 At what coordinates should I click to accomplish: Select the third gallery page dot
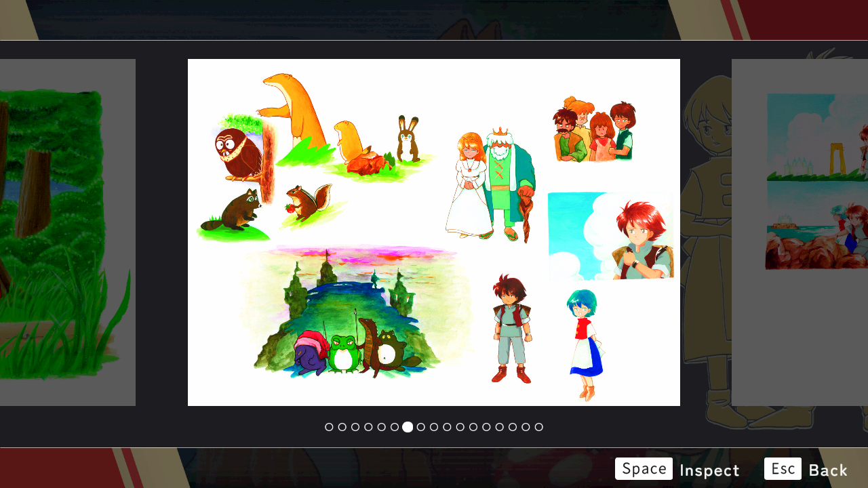point(355,427)
